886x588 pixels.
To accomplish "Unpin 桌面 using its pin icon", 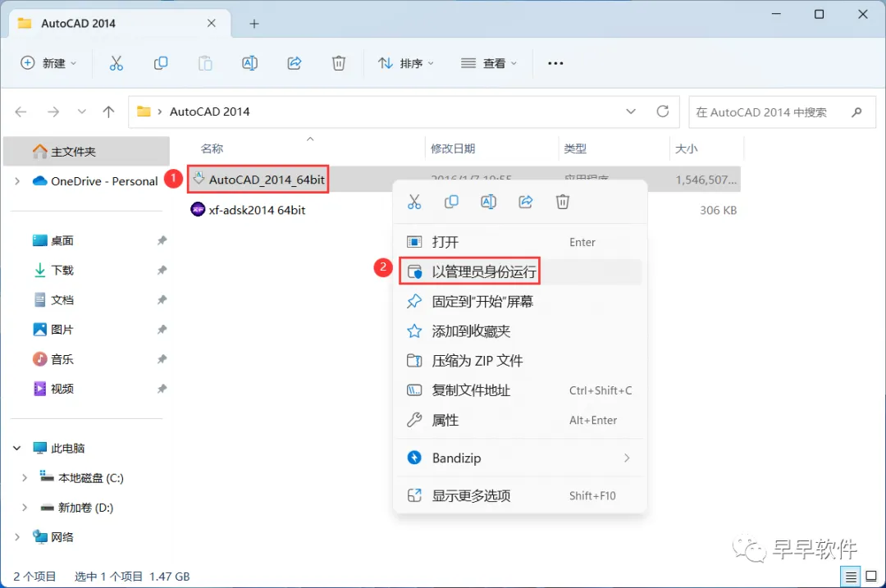I will coord(162,240).
